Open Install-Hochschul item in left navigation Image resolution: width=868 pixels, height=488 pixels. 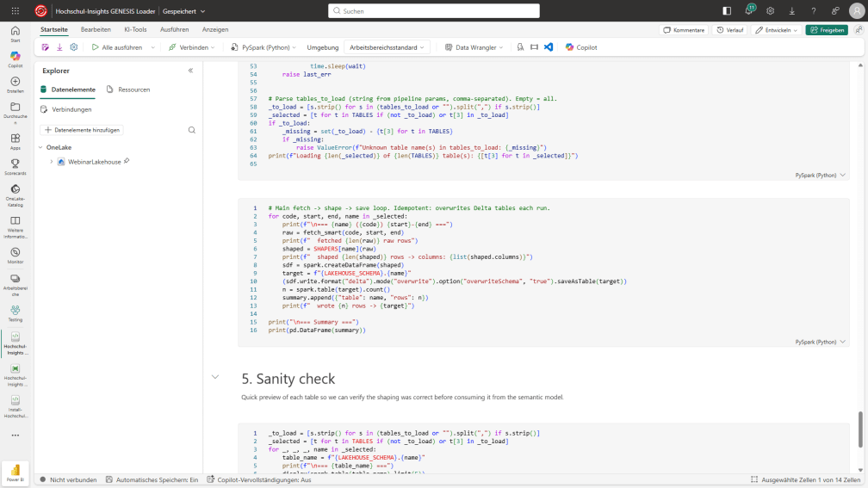(x=15, y=406)
